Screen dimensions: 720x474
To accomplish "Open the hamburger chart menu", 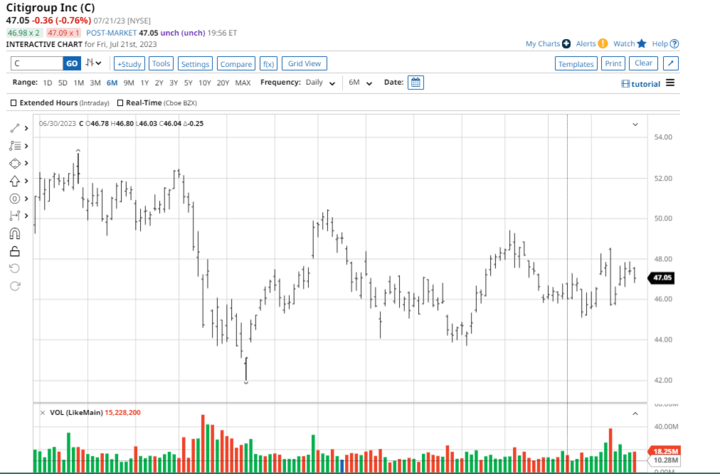I will [x=670, y=83].
